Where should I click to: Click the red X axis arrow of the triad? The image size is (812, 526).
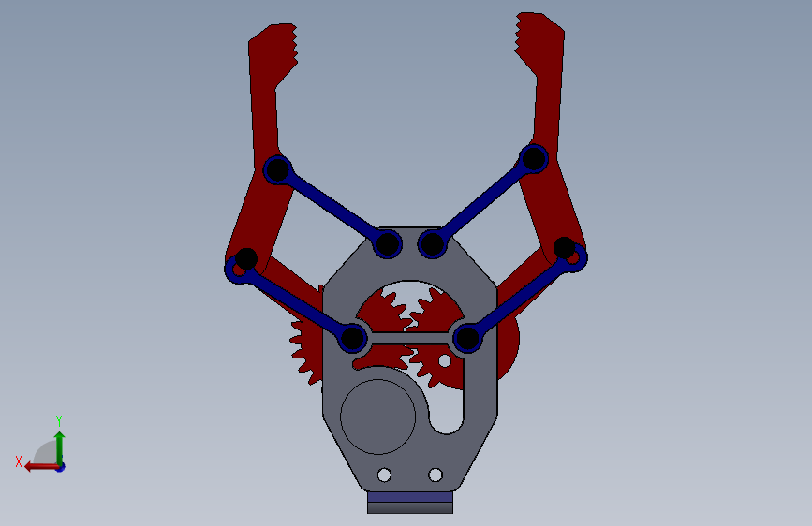pyautogui.click(x=40, y=467)
